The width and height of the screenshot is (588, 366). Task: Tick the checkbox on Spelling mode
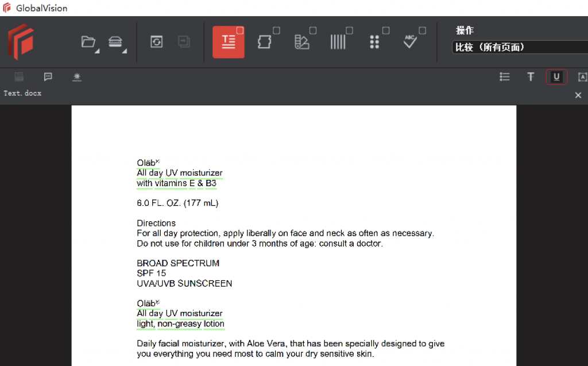422,30
